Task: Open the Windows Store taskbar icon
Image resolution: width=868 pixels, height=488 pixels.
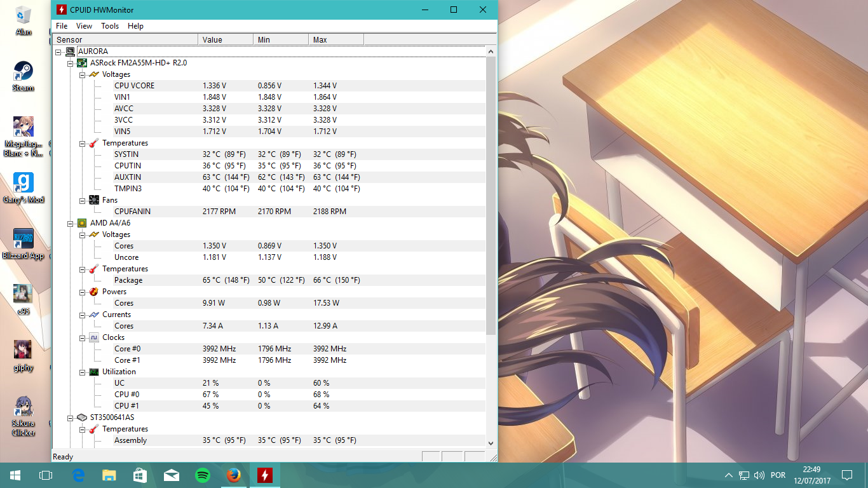Action: pyautogui.click(x=140, y=475)
